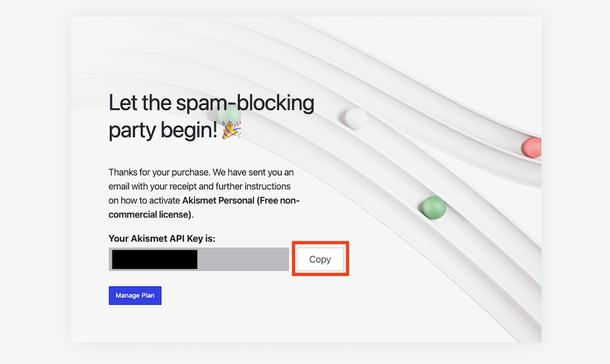The width and height of the screenshot is (610, 364).
Task: Click the faded green ball behind the heading
Action: click(x=229, y=115)
